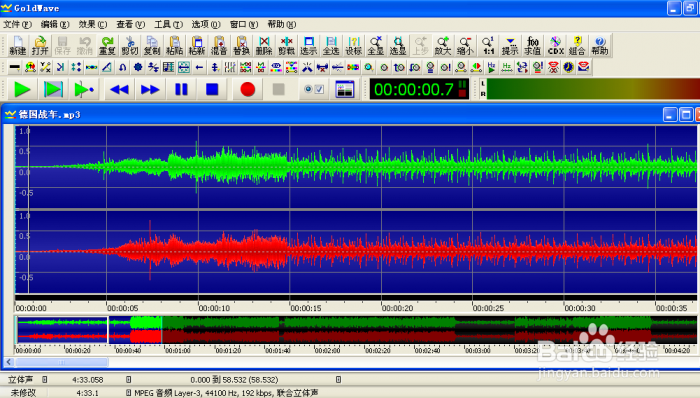Screen dimensions: 700x398
Task: Pause playback
Action: click(181, 90)
